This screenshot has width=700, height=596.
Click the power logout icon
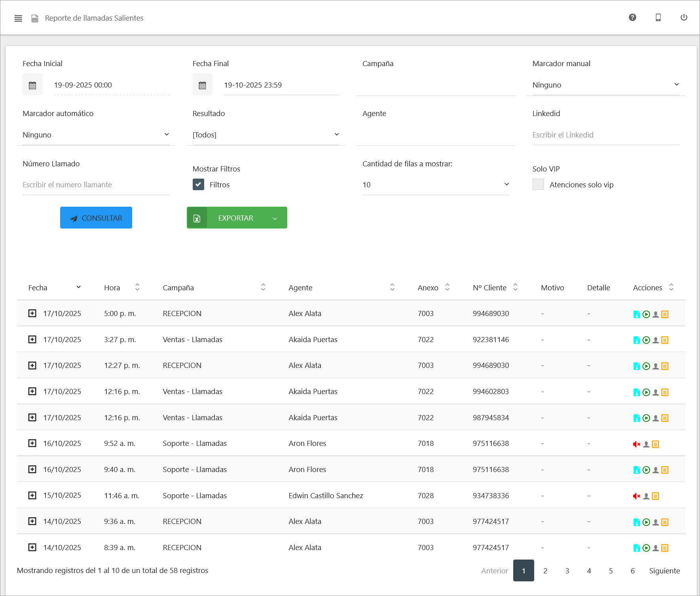point(683,17)
